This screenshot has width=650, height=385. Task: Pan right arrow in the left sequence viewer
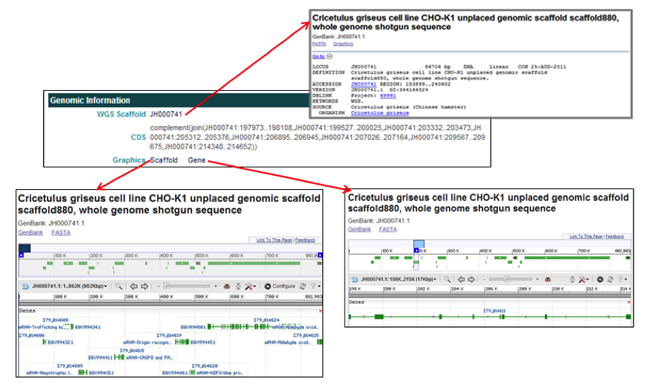pos(144,286)
